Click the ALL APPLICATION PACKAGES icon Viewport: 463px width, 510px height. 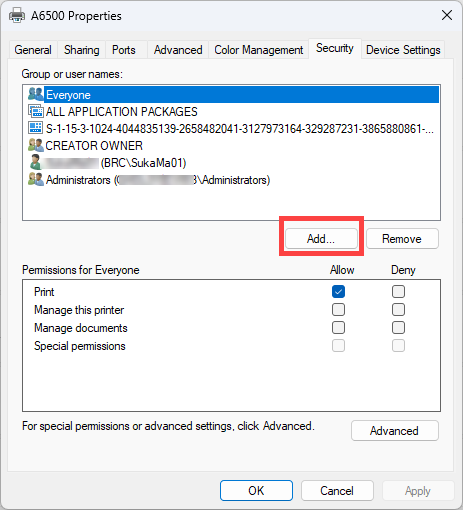pos(36,111)
